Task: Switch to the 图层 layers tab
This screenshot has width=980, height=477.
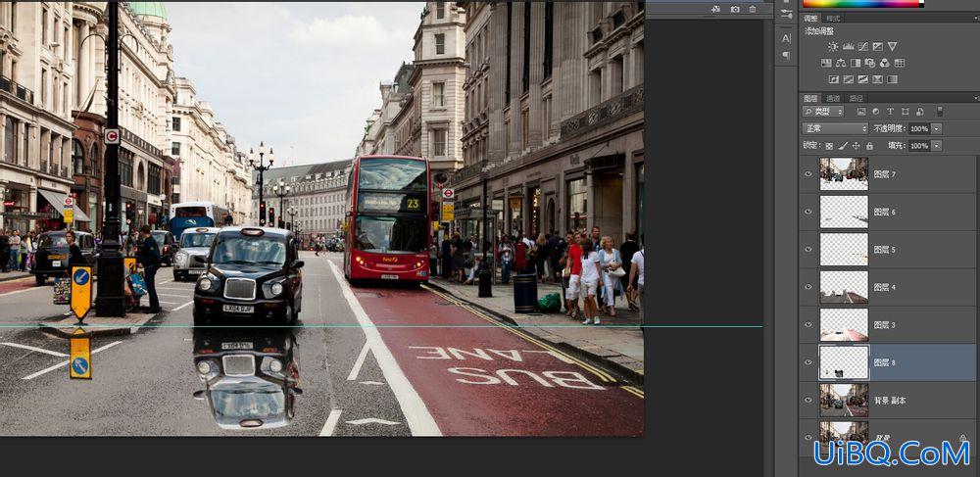Action: pyautogui.click(x=810, y=98)
